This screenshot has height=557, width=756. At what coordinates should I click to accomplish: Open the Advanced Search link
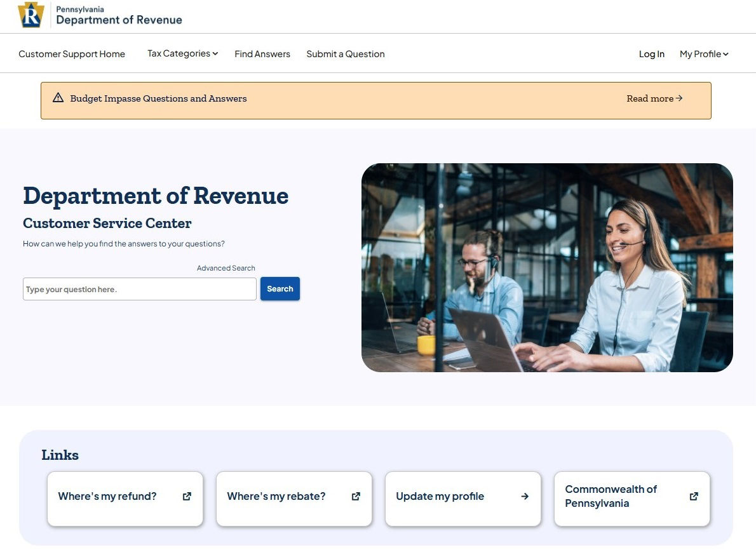click(x=226, y=267)
